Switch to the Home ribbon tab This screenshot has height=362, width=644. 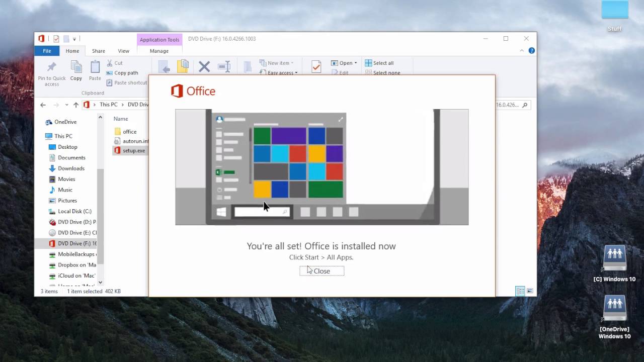tap(72, 51)
